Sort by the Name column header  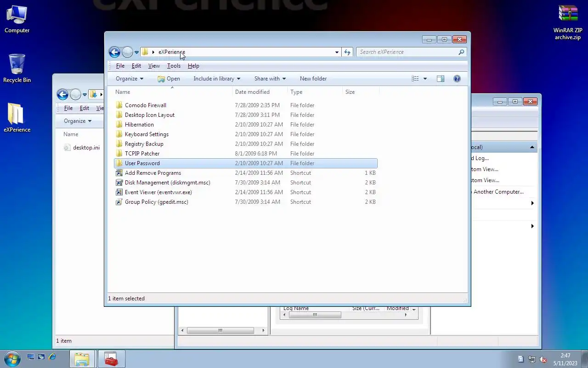tap(172, 92)
